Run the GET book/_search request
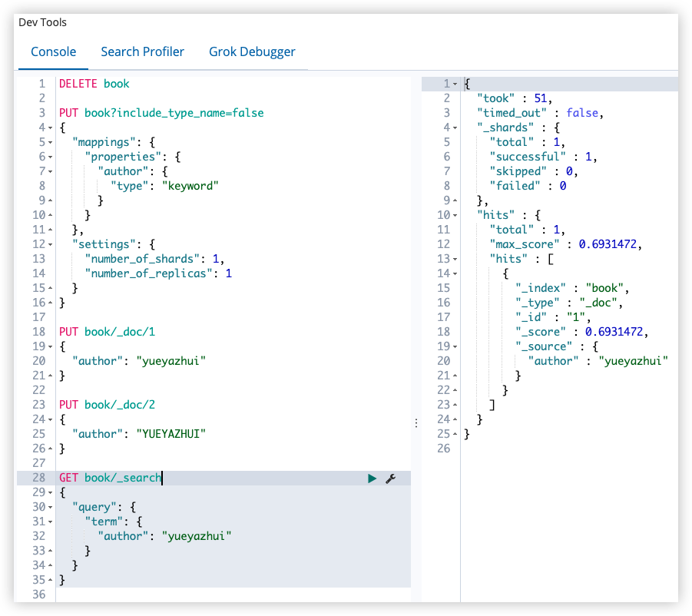The image size is (692, 616). click(x=372, y=479)
